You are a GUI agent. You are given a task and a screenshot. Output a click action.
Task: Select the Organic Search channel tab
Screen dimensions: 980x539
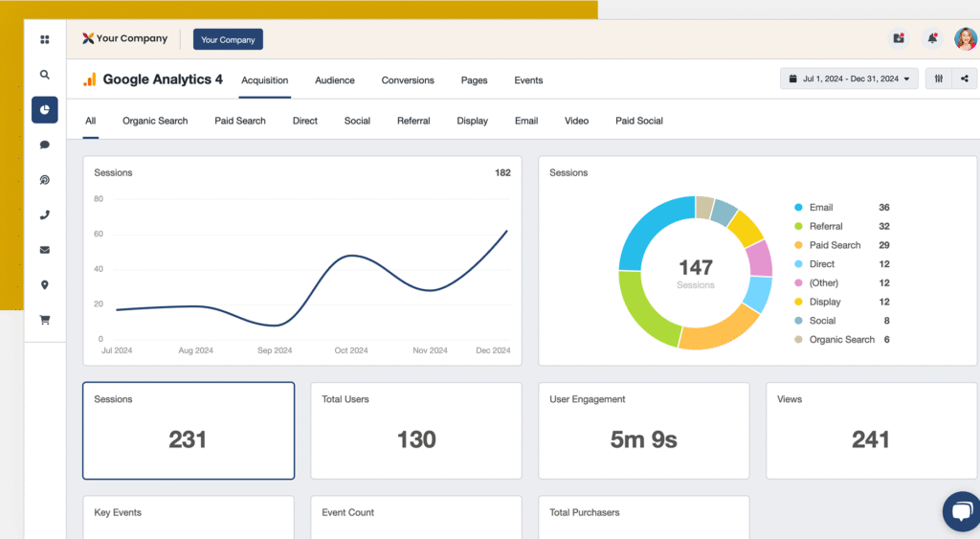(x=155, y=121)
